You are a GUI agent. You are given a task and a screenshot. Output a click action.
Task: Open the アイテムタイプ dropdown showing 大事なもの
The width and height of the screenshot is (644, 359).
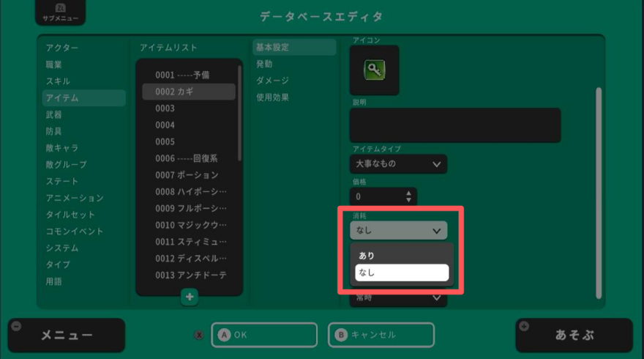tap(398, 164)
